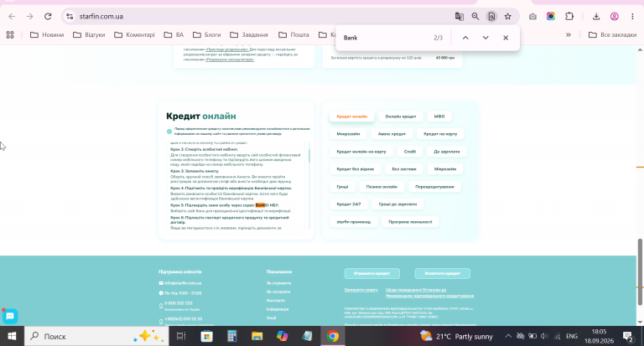Open the Пошта bookmarks folder
Screen dimensions: 644x346
coord(293,35)
